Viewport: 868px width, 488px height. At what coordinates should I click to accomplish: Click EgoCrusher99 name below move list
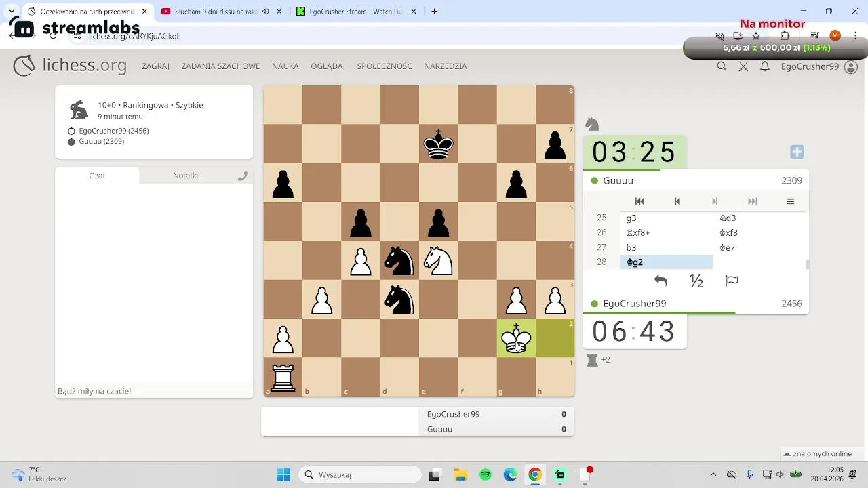pos(634,304)
